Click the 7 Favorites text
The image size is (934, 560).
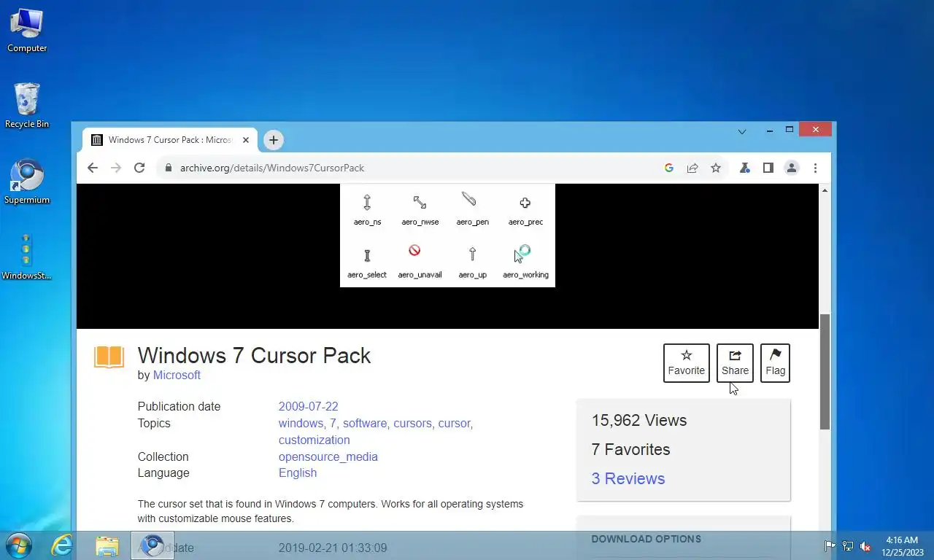630,449
